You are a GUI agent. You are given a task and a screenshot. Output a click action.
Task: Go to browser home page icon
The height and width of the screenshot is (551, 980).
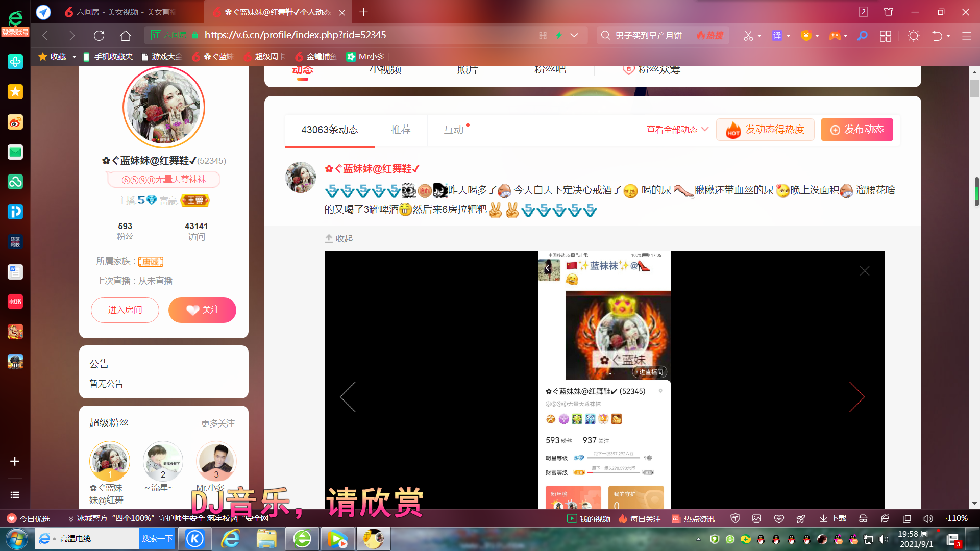pos(126,35)
